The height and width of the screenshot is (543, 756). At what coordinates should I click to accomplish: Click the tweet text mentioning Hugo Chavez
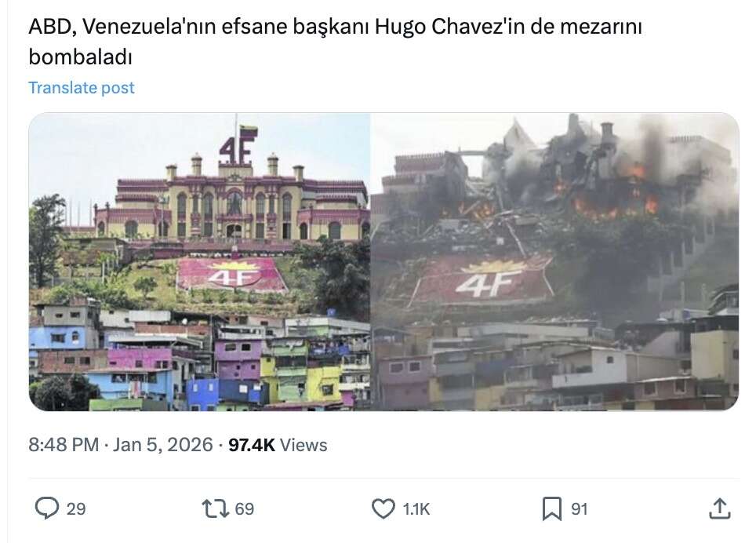pyautogui.click(x=335, y=42)
